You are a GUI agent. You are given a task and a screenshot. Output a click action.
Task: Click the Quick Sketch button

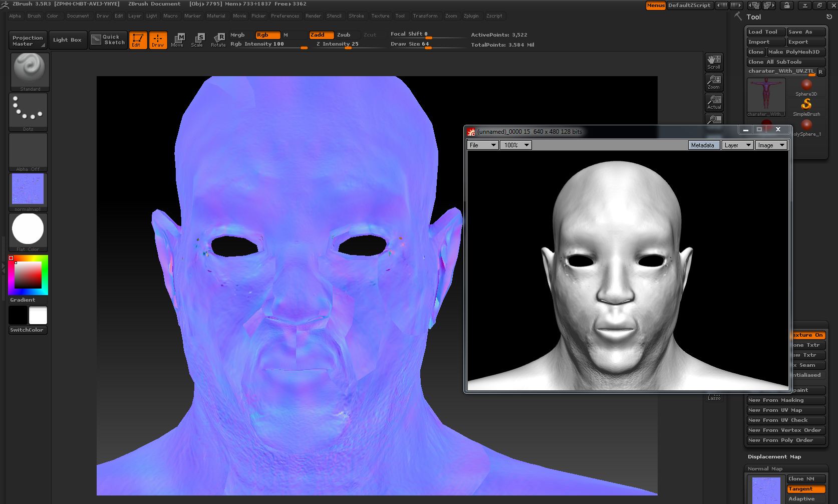point(108,40)
